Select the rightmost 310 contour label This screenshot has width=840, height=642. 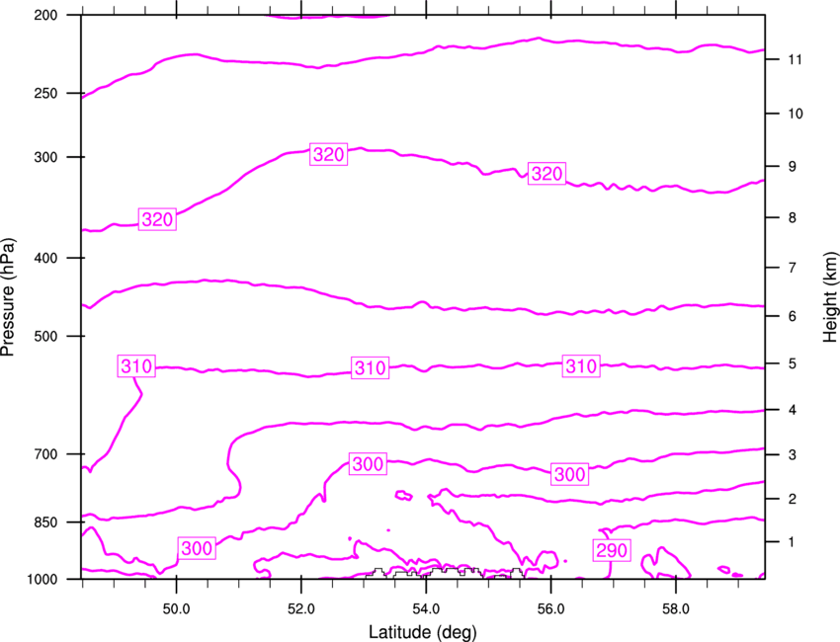click(x=581, y=366)
